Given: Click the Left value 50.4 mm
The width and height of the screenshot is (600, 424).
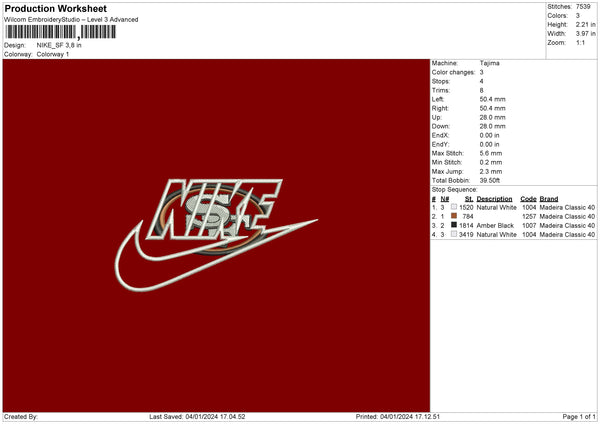Looking at the screenshot, I should coord(492,99).
